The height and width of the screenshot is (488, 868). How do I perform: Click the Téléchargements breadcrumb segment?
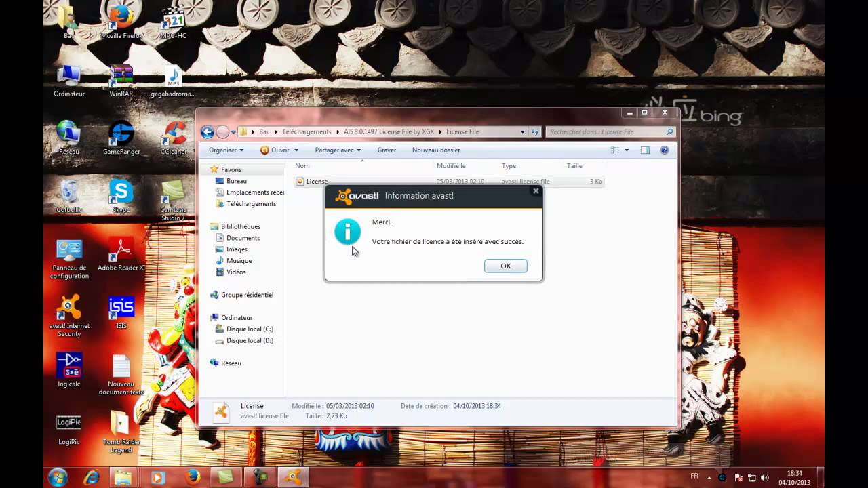(x=307, y=131)
